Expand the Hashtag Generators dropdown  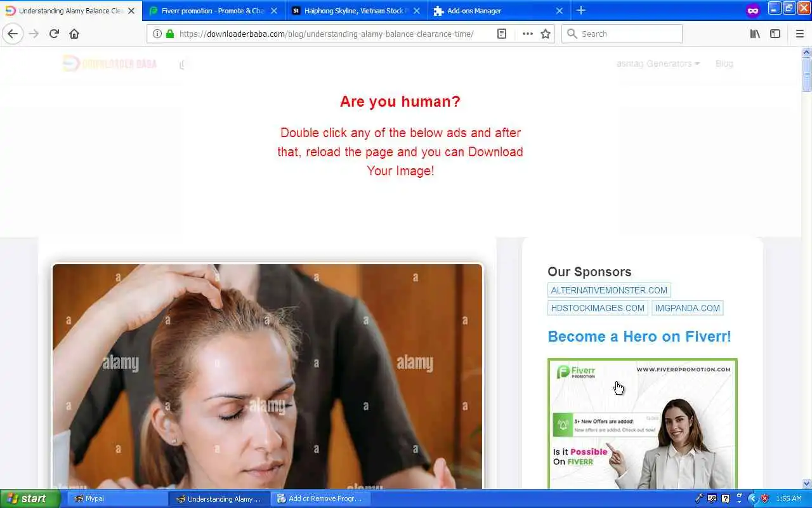coord(658,63)
